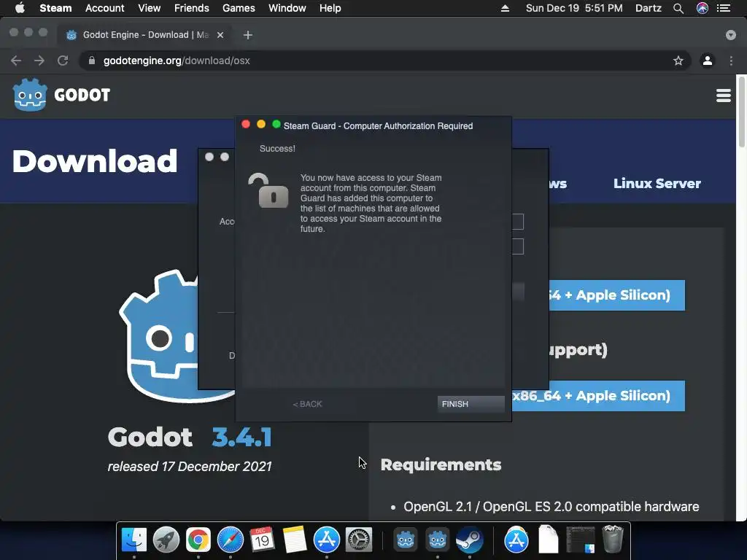
Task: Click the Steam Guard dialog title bar
Action: 373,125
